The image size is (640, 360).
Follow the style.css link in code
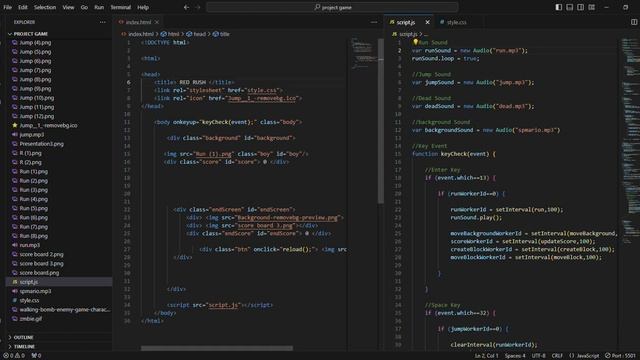click(x=262, y=90)
